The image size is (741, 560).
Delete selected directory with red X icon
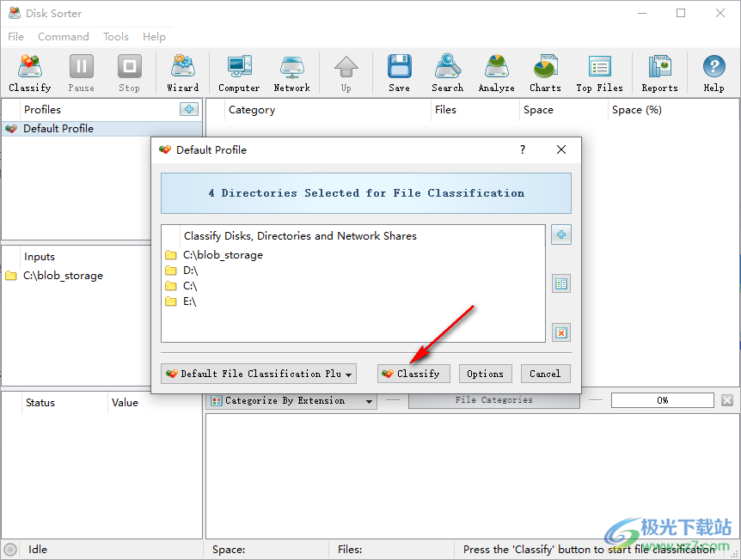pyautogui.click(x=561, y=333)
